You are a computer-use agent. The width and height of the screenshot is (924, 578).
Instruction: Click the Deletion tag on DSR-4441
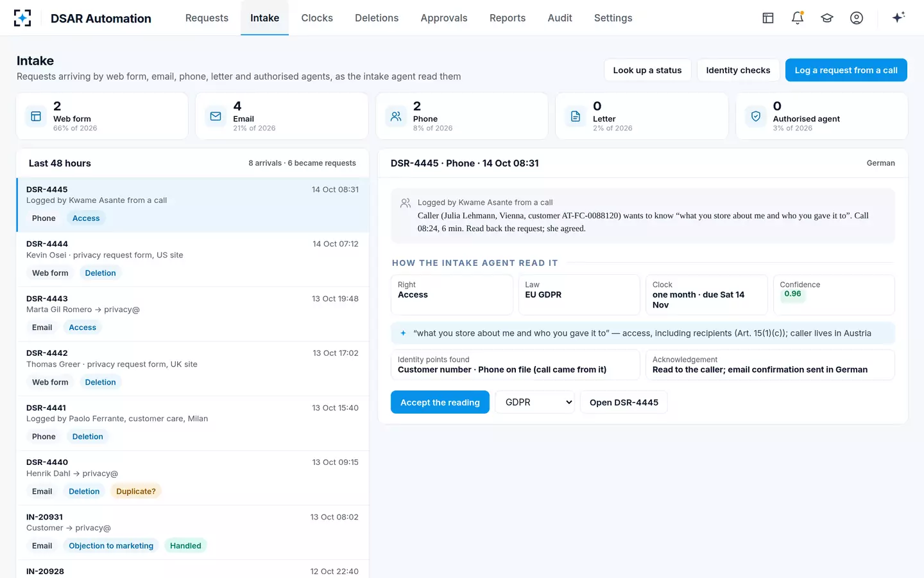click(87, 437)
